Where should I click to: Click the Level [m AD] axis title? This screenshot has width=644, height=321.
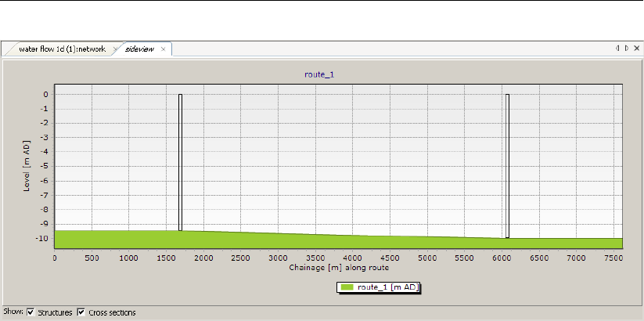[27, 166]
